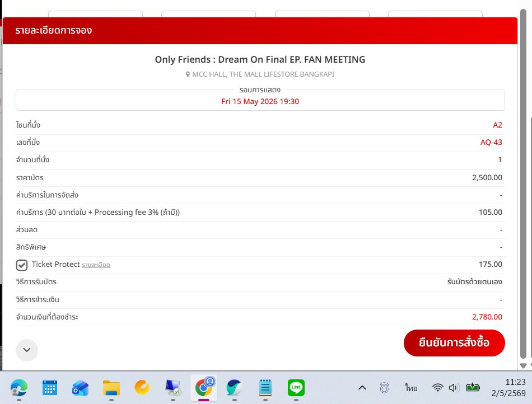Click the scrollbar down arrow
532x404 pixels.
click(523, 366)
